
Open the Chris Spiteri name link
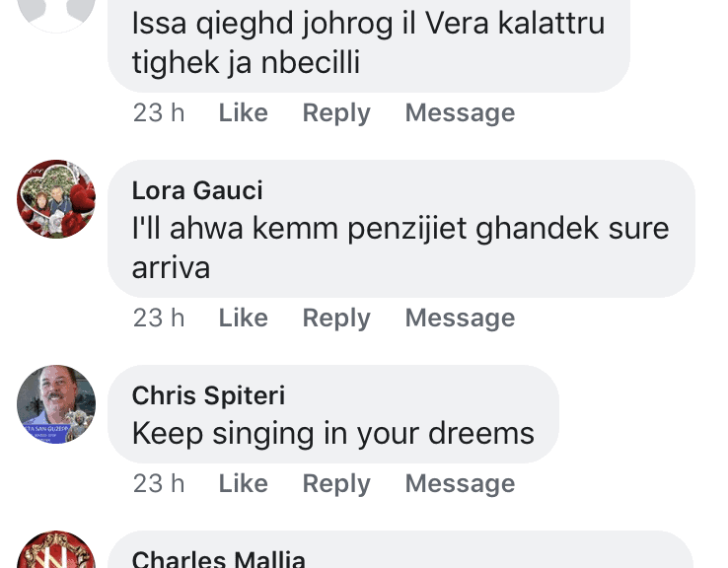[x=208, y=395]
